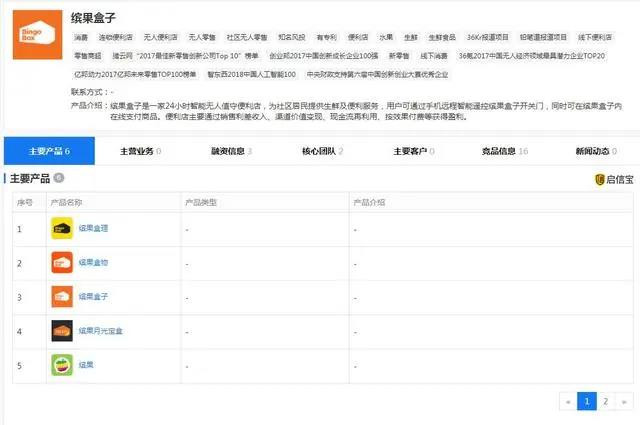Click the 缤果盒子 company title
Screen dimensions: 640x425
coord(93,18)
